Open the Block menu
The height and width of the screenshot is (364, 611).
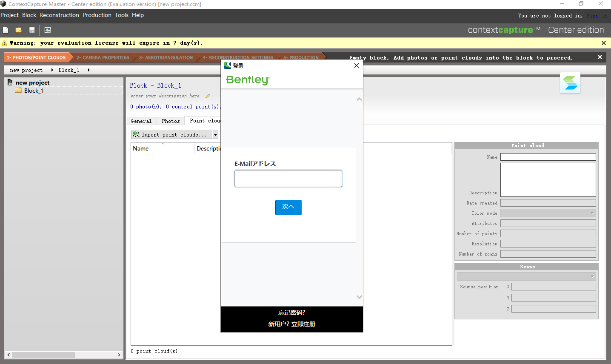click(x=29, y=15)
